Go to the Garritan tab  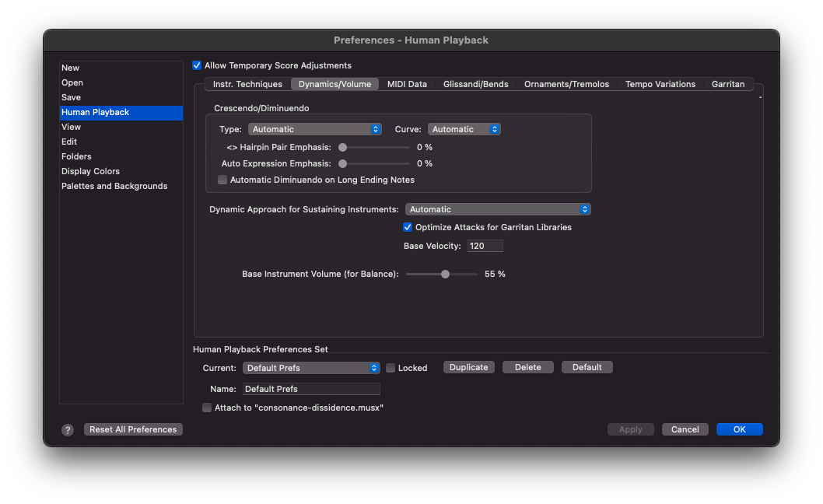pyautogui.click(x=727, y=84)
